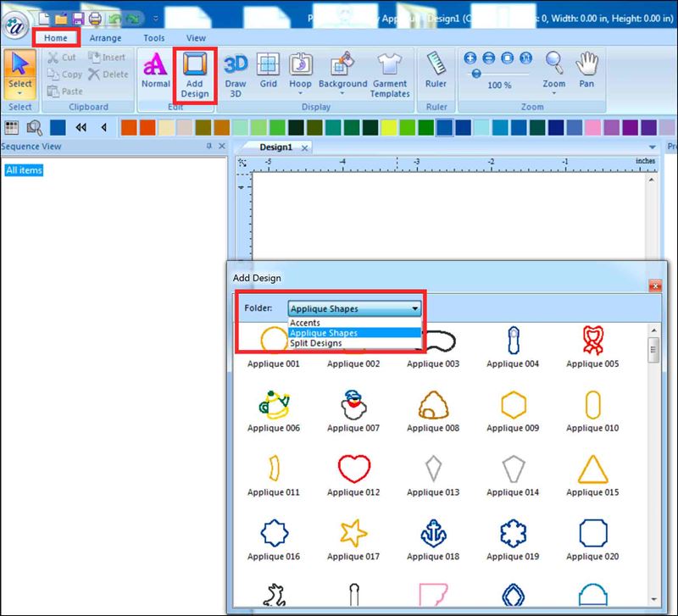Choose Accents from folder list
The height and width of the screenshot is (616, 678).
[304, 323]
